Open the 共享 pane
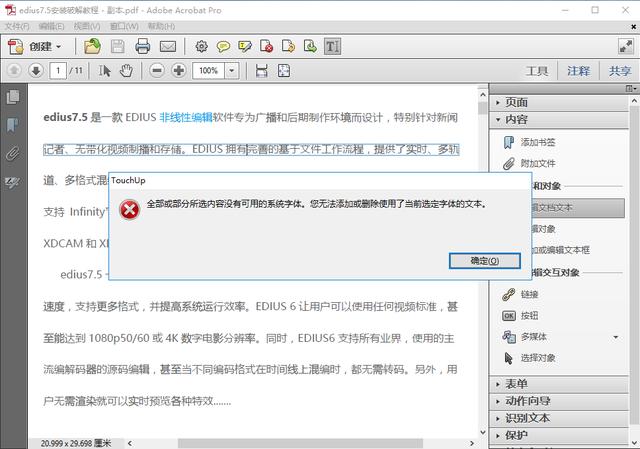640x449 pixels. click(620, 71)
